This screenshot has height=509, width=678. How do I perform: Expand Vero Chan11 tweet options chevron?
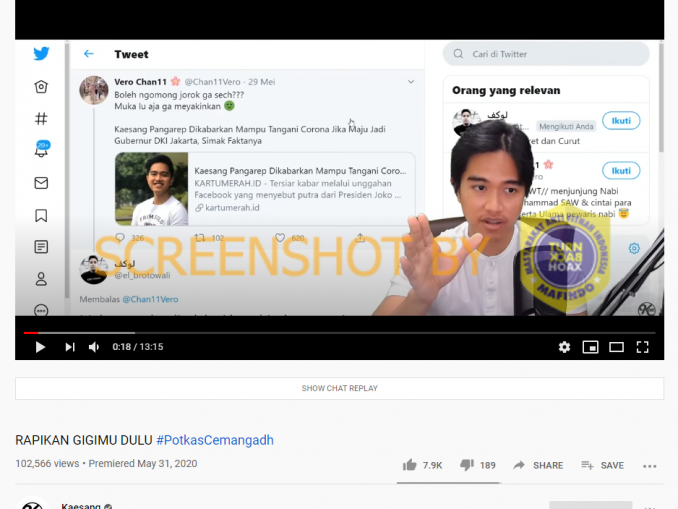[x=411, y=81]
